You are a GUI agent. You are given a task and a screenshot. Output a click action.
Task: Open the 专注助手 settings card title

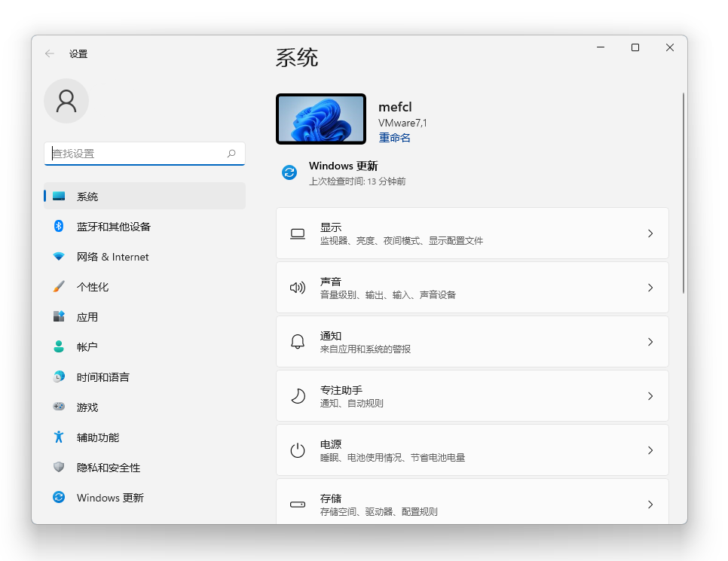pyautogui.click(x=341, y=390)
